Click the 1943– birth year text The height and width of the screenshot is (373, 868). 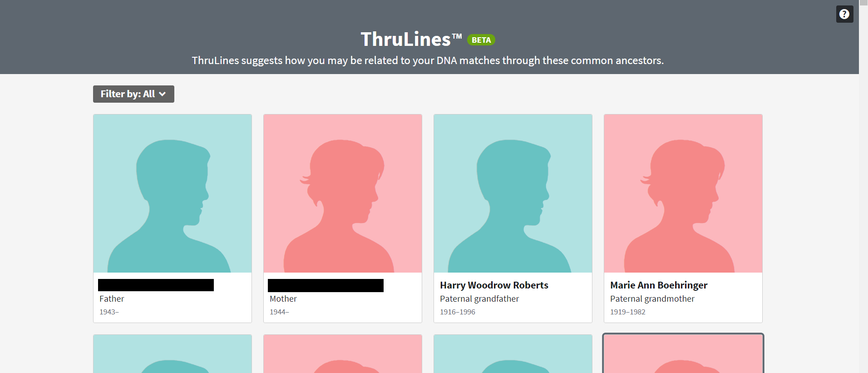point(109,312)
